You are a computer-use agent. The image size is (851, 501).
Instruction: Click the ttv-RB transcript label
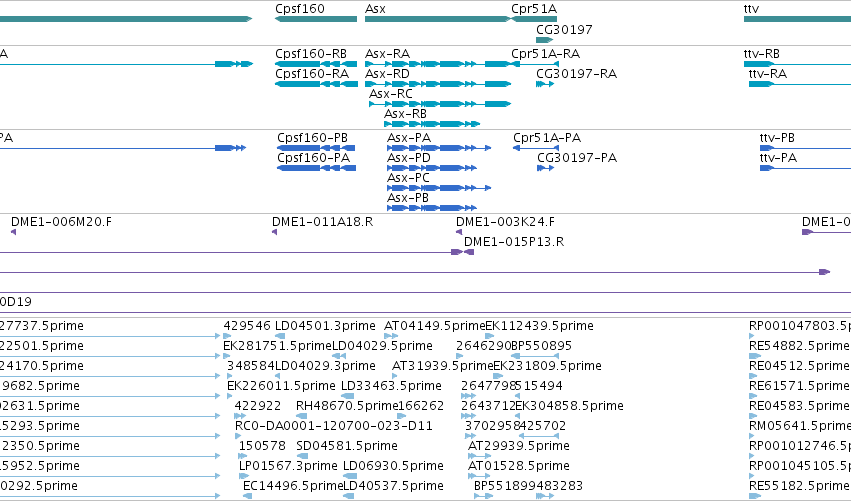coord(761,54)
